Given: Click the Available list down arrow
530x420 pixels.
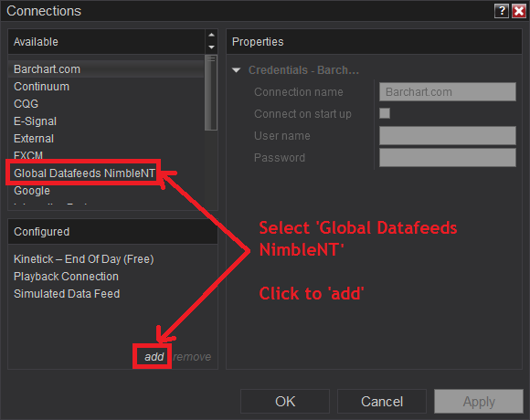Looking at the screenshot, I should [x=212, y=47].
